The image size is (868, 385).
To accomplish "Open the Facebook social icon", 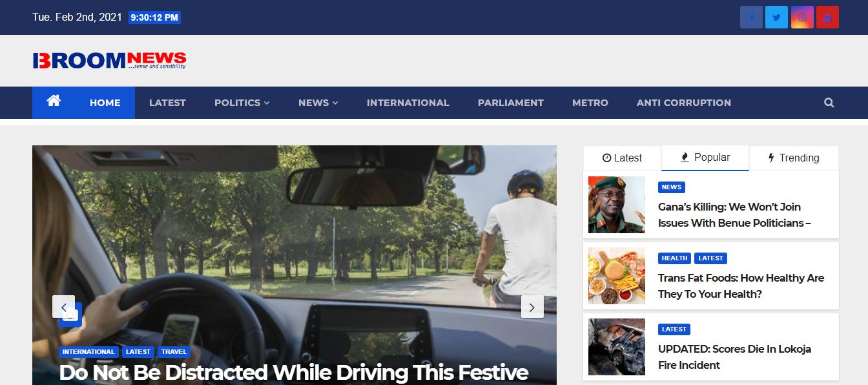I will pos(751,17).
